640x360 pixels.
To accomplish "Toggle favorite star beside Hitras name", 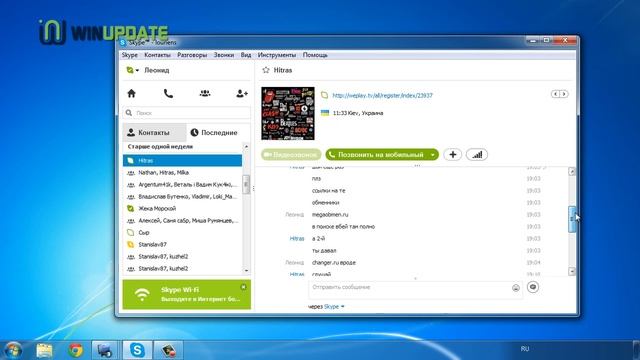I will (x=266, y=70).
